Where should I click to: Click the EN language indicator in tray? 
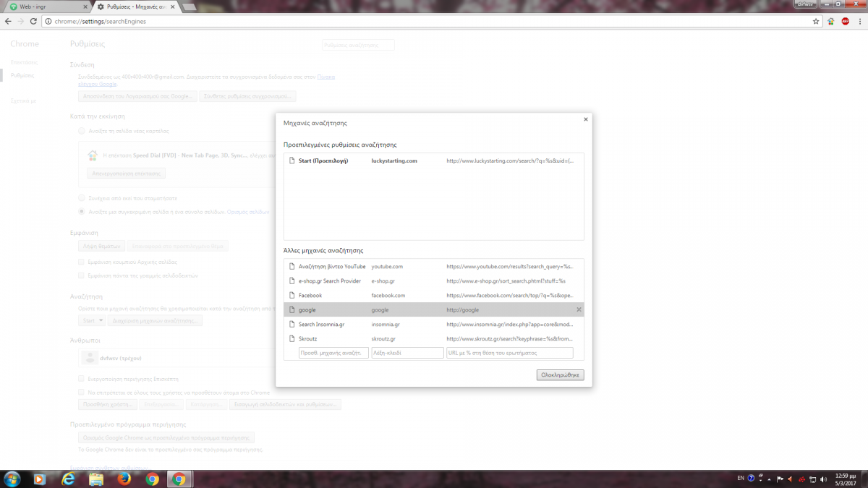(741, 478)
